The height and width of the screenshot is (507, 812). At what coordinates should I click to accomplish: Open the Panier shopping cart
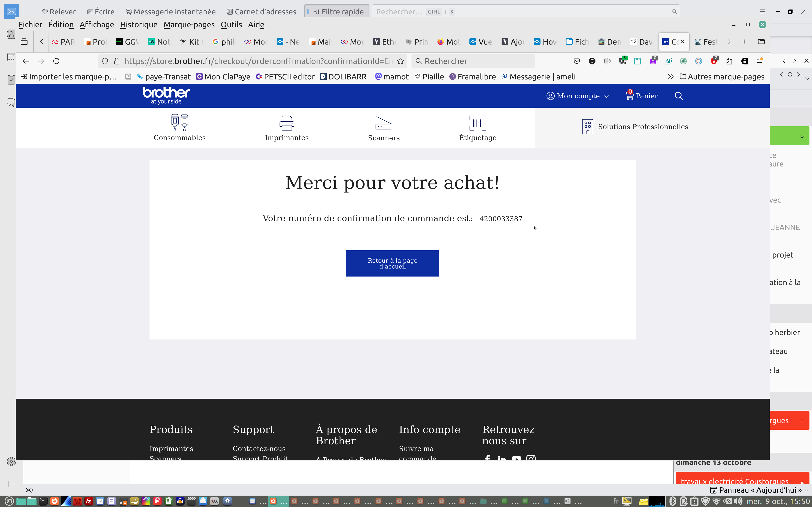click(641, 96)
